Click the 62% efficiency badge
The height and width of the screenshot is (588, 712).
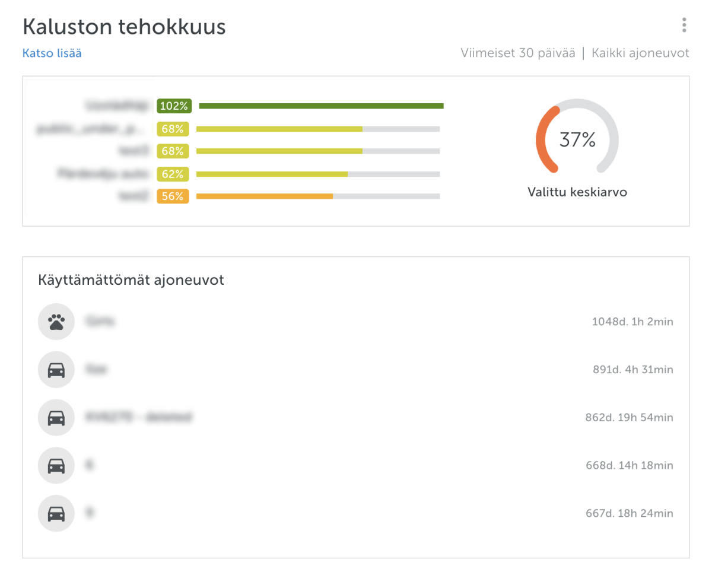(173, 174)
